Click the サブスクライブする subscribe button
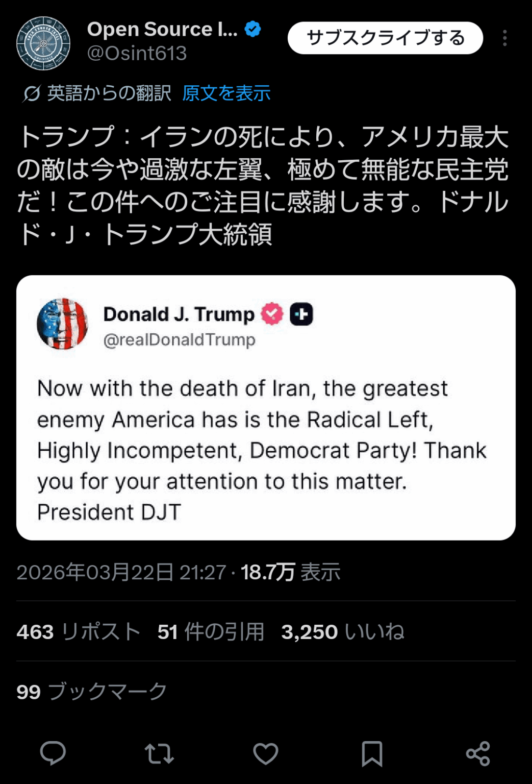The width and height of the screenshot is (532, 784). click(x=385, y=38)
